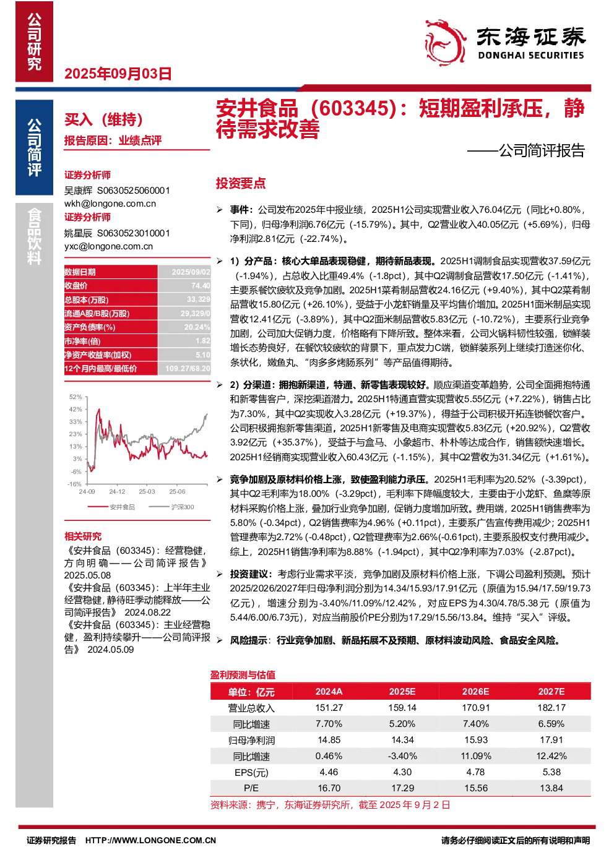The width and height of the screenshot is (614, 868).
Task: Click the 公司简评 blue sidebar label
Action: click(x=35, y=147)
